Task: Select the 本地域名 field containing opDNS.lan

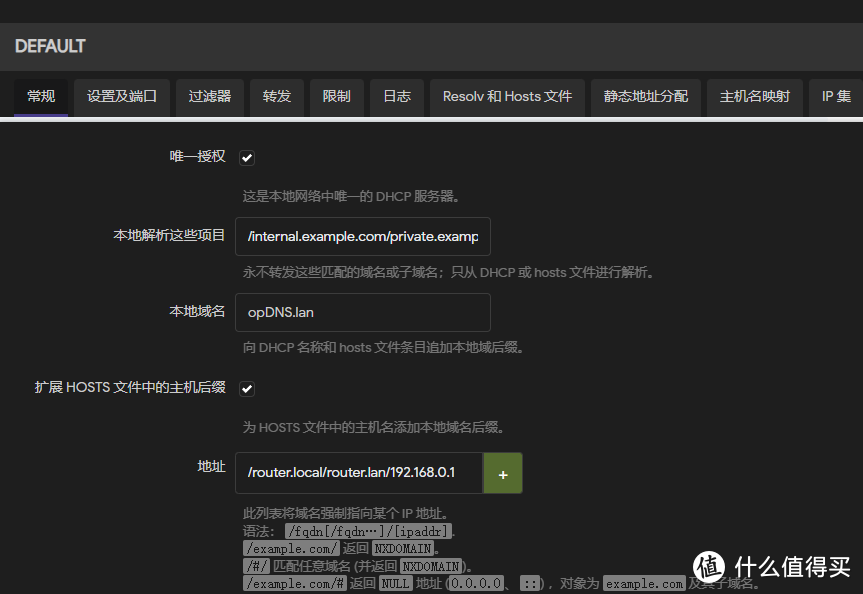Action: click(x=362, y=312)
